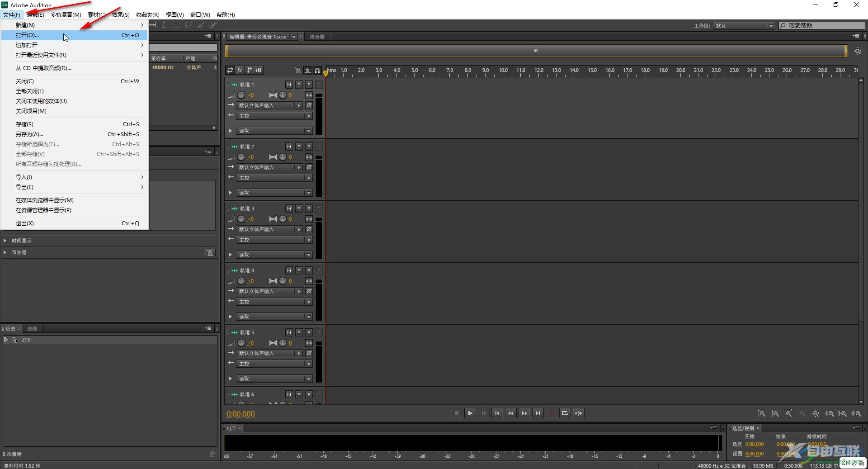The height and width of the screenshot is (469, 868).
Task: Open the 效果(S) menu
Action: click(x=121, y=14)
